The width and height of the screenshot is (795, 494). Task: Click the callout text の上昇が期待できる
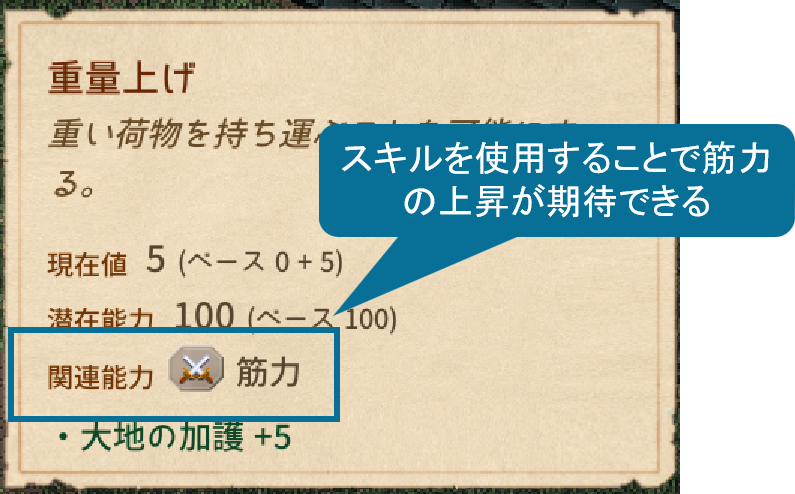[556, 201]
